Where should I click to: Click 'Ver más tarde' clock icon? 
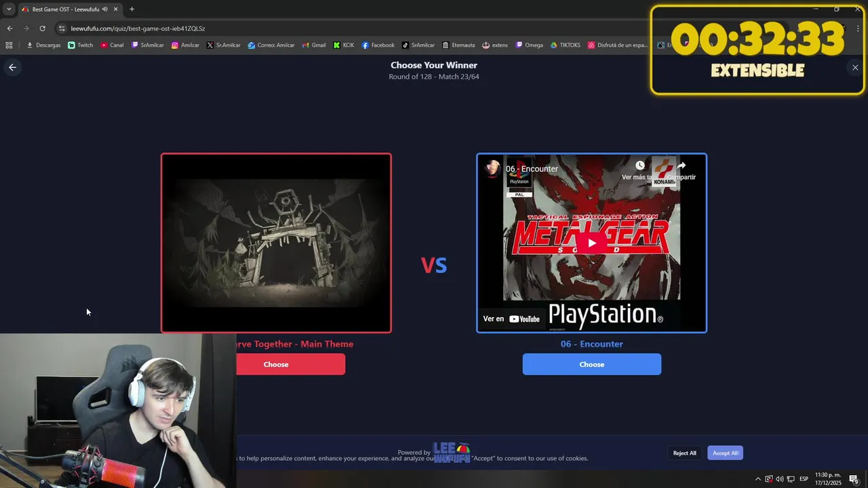pos(639,165)
